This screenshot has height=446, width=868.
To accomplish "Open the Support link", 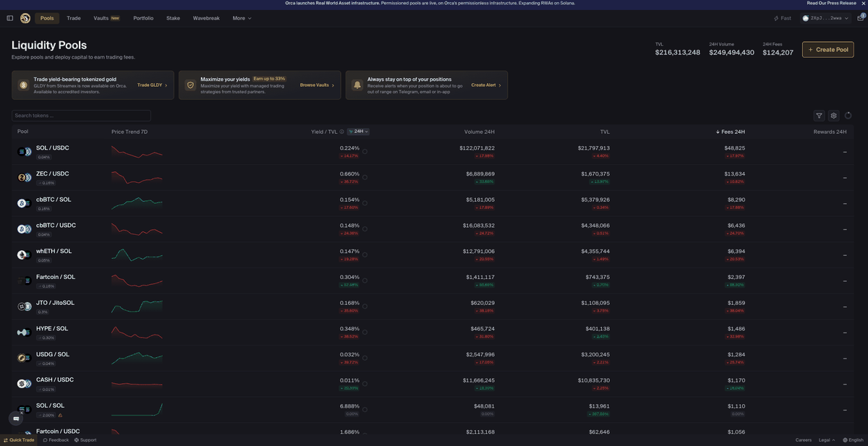I will point(85,439).
